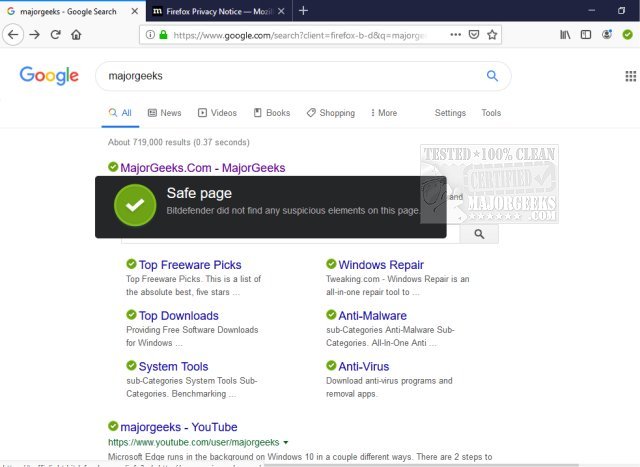Click green check beside Windows Repair
The width and height of the screenshot is (640, 467).
[x=331, y=264]
